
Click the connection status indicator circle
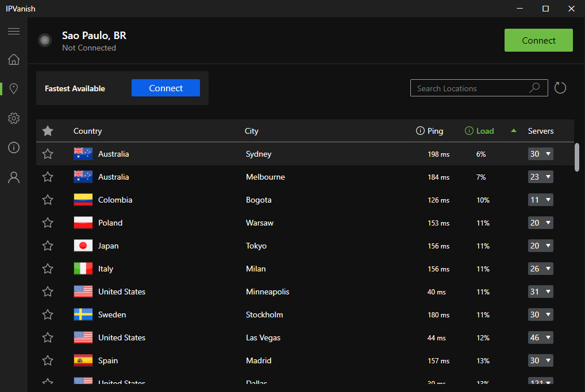point(45,40)
